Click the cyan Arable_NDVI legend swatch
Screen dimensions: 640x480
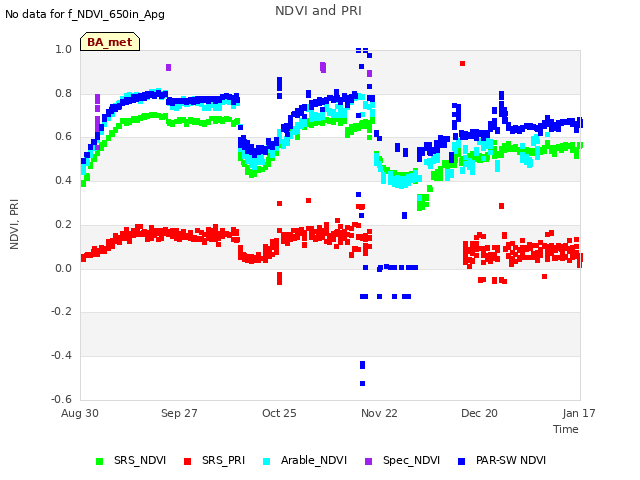coord(267,461)
